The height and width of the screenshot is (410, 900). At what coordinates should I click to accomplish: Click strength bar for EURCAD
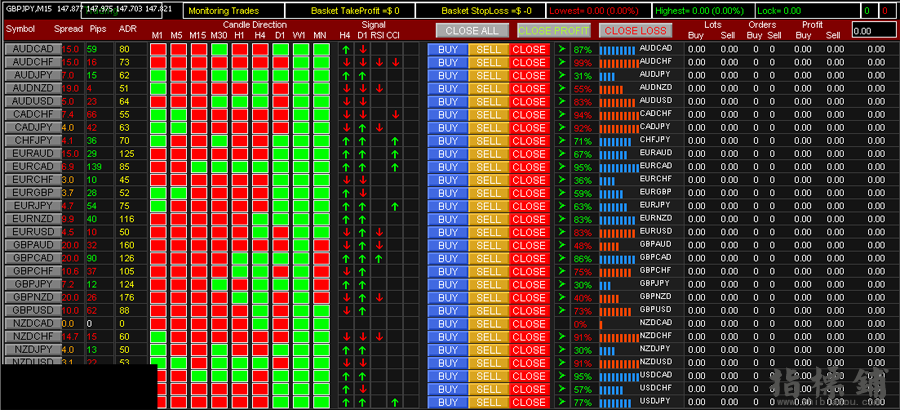point(619,168)
